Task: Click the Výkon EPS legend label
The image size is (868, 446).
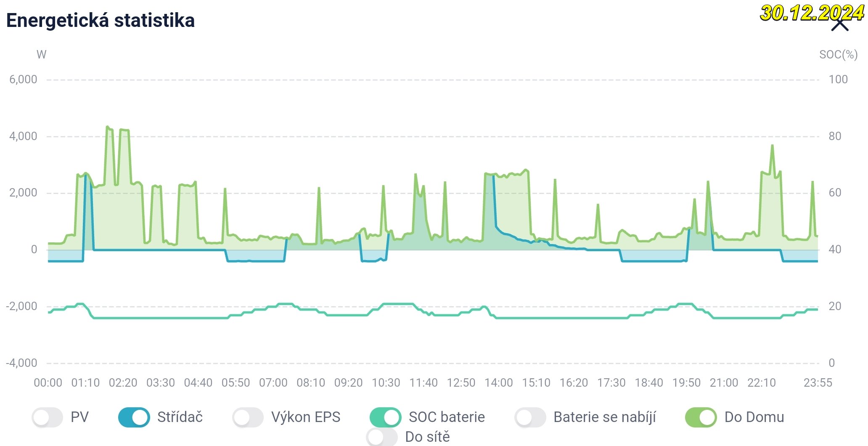Action: (x=306, y=417)
